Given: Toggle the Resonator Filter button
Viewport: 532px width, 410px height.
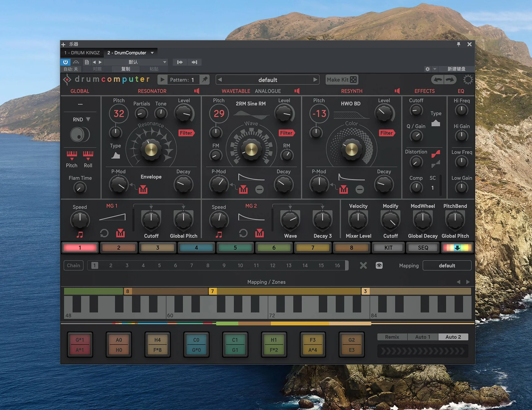Looking at the screenshot, I should click(187, 133).
